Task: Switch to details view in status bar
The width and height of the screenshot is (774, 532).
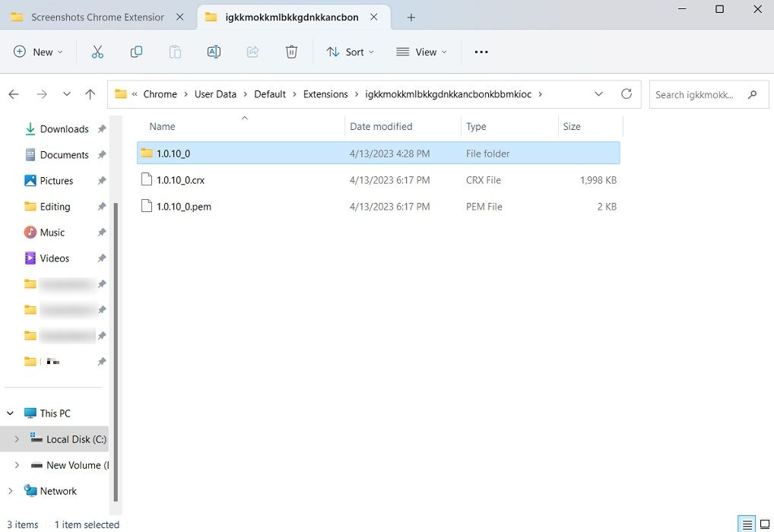Action: [x=746, y=524]
